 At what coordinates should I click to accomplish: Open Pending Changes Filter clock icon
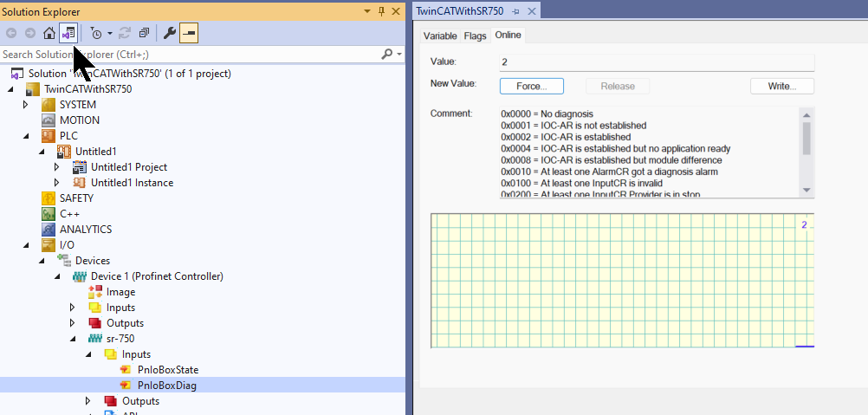pyautogui.click(x=96, y=34)
